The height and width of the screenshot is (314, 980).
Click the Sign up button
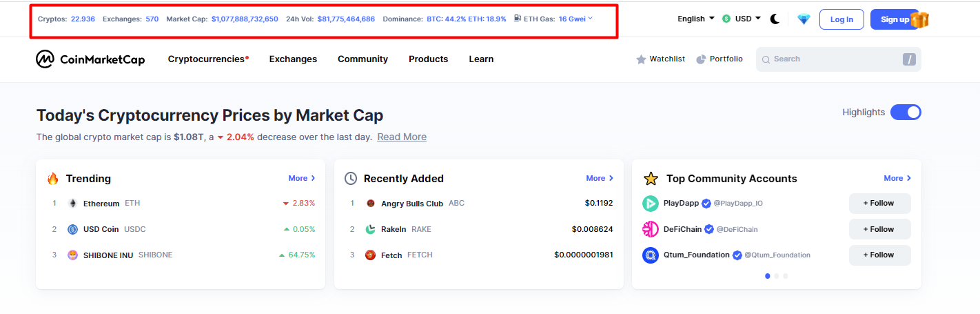[895, 19]
